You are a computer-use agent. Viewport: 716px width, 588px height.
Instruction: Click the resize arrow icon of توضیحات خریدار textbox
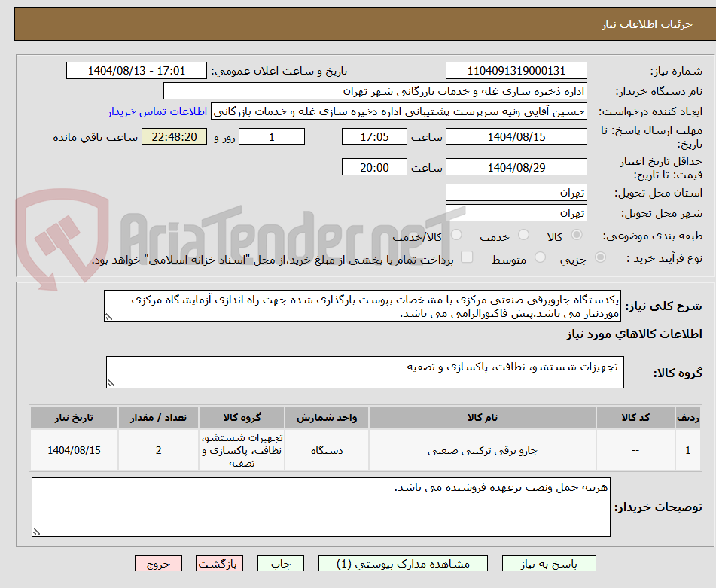[x=36, y=532]
